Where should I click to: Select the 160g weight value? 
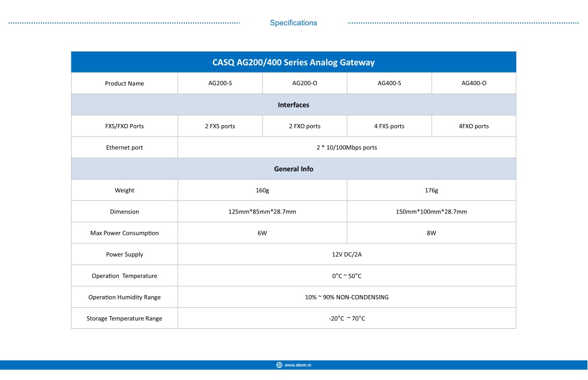(262, 190)
